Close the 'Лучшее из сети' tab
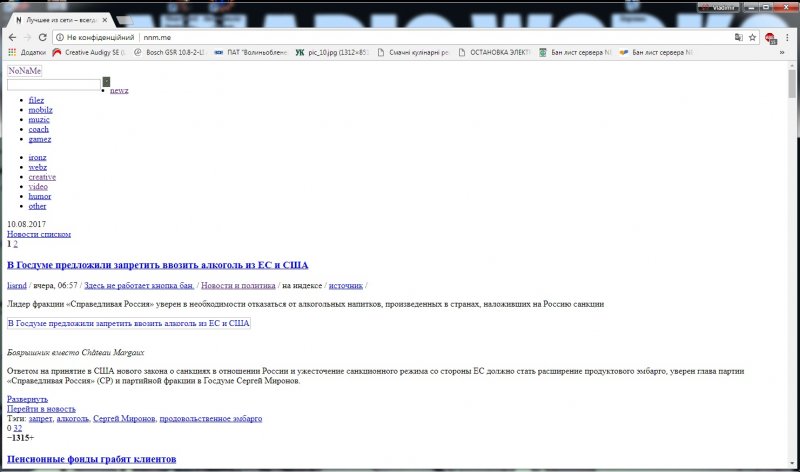This screenshot has height=472, width=800. click(105, 20)
